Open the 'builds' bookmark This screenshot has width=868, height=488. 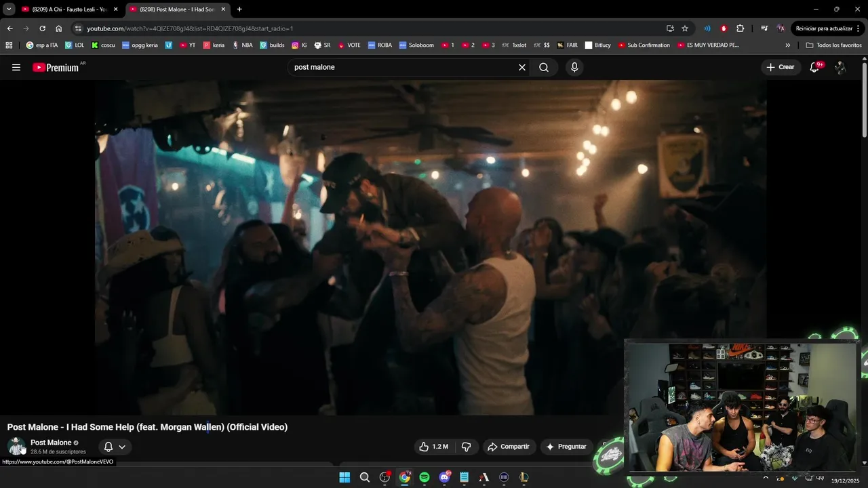tap(272, 45)
